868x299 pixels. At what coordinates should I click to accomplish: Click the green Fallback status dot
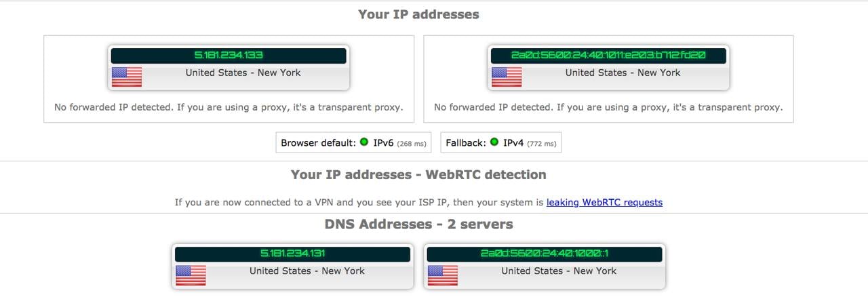pyautogui.click(x=494, y=142)
